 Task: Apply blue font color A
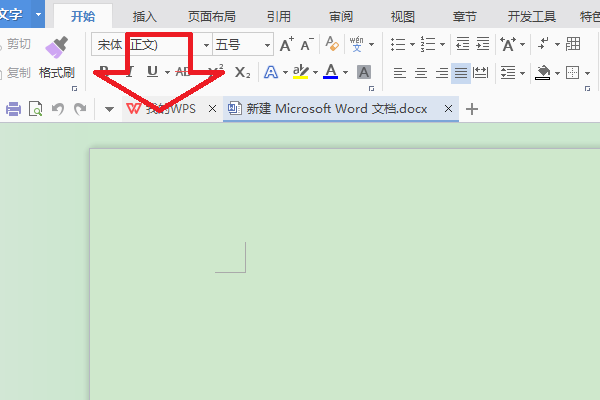(x=331, y=72)
